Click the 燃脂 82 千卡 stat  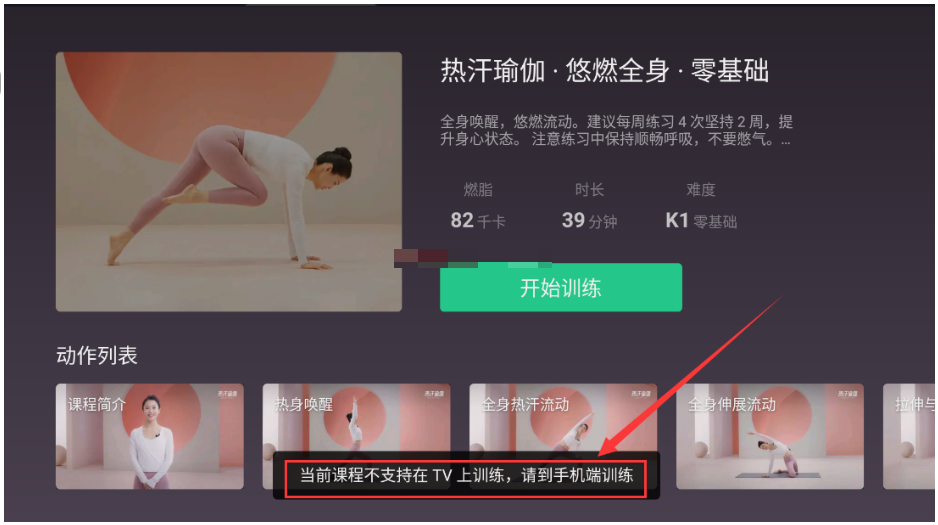[x=478, y=206]
